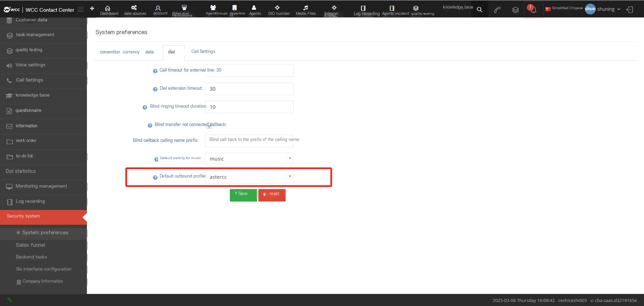Open the DID number icon
This screenshot has height=306, width=644.
(277, 8)
